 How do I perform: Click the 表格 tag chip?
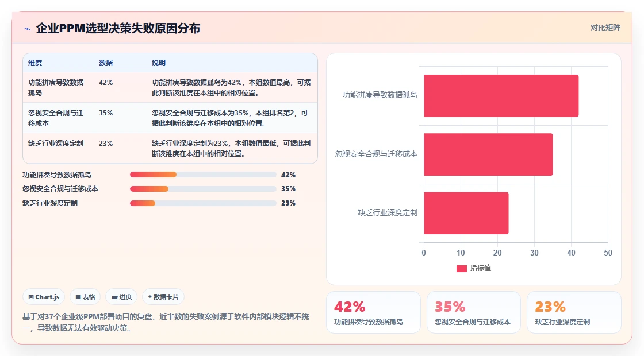point(85,297)
